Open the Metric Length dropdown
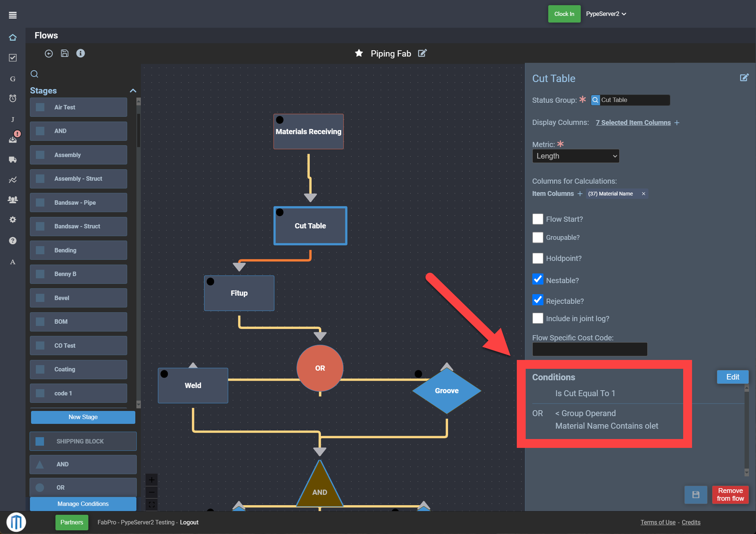756x534 pixels. 576,156
